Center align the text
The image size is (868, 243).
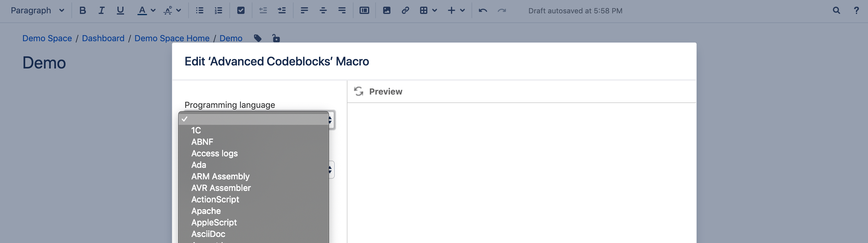coord(323,11)
